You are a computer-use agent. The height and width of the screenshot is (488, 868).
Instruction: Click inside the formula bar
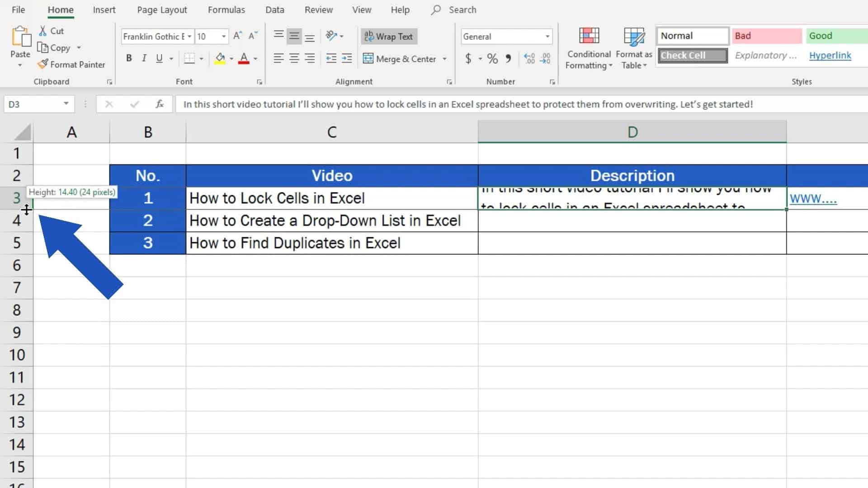[x=407, y=104]
